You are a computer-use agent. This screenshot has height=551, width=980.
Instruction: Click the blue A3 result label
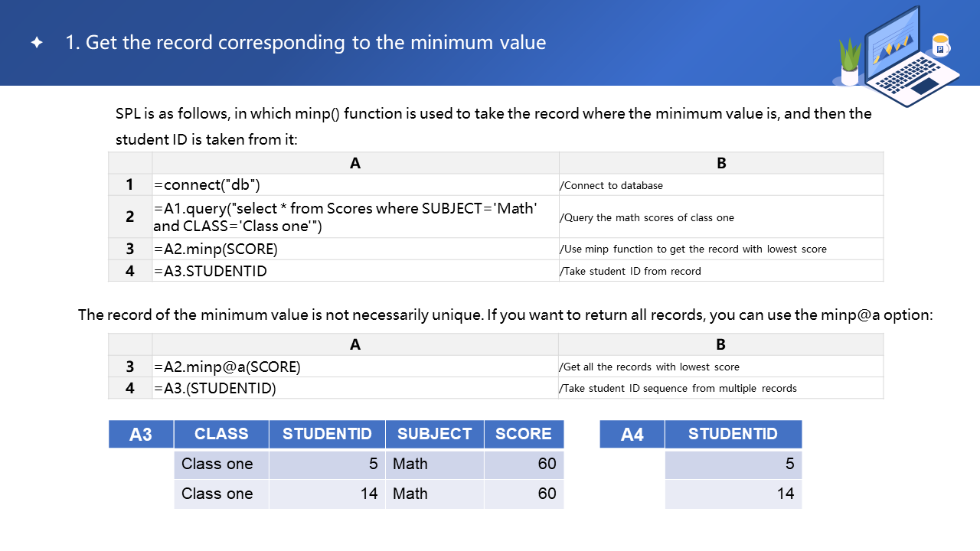pyautogui.click(x=141, y=435)
